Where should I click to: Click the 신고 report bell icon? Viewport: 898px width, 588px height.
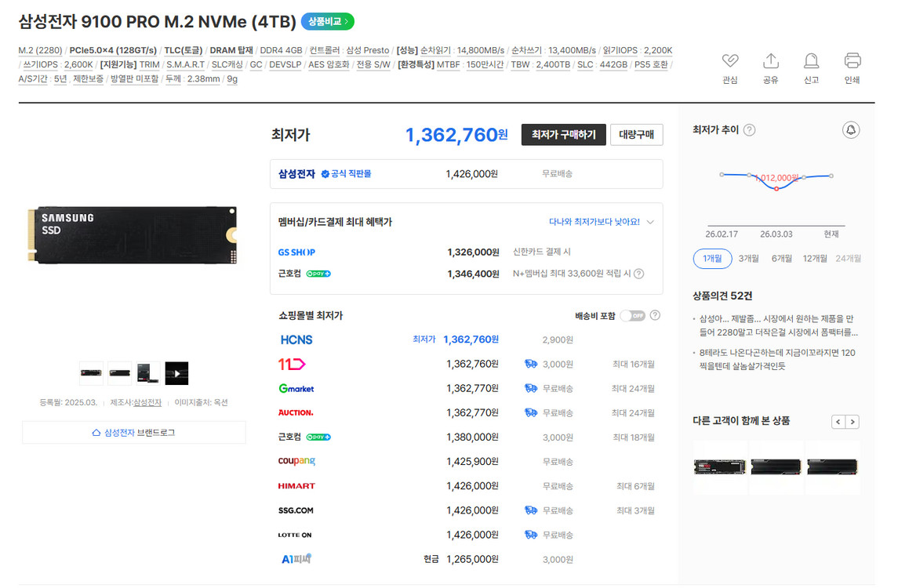pos(811,60)
